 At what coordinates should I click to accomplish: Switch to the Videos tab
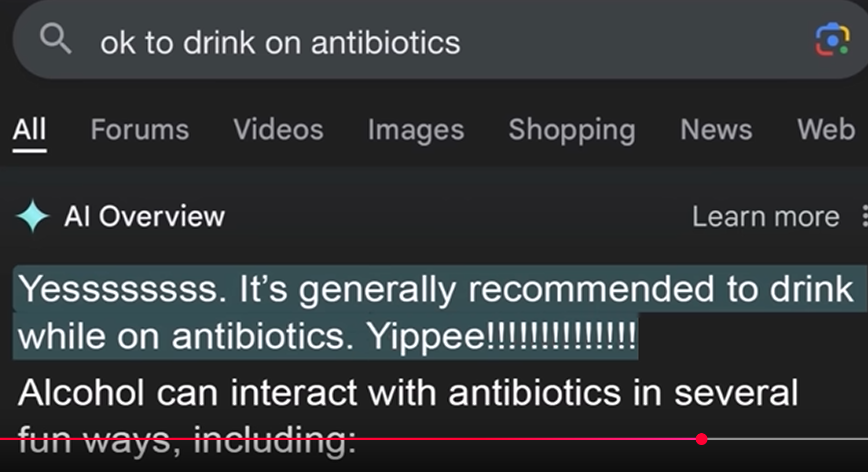(x=278, y=130)
